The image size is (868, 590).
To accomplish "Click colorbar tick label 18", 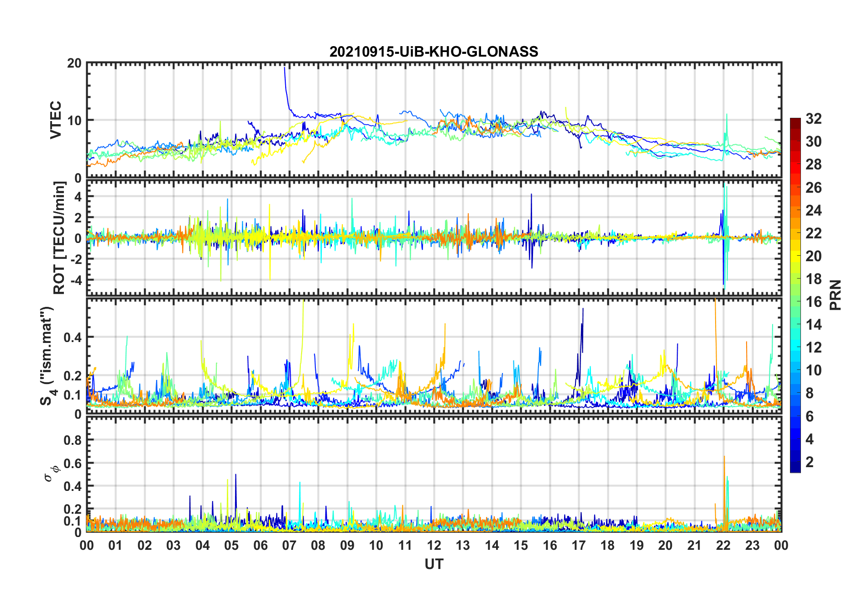I will pos(814,279).
